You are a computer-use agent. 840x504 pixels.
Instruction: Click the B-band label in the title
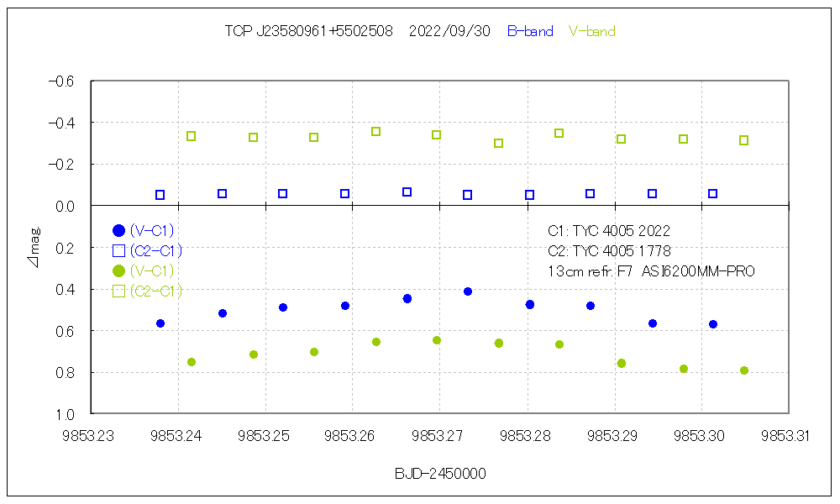click(x=530, y=32)
